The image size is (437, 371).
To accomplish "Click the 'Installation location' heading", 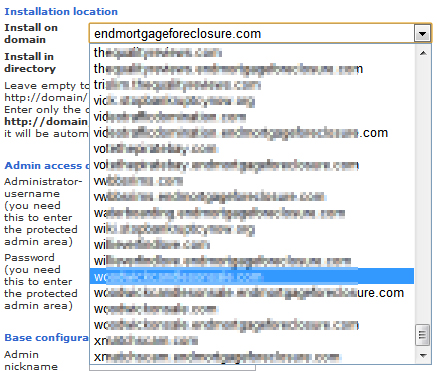I will 61,11.
